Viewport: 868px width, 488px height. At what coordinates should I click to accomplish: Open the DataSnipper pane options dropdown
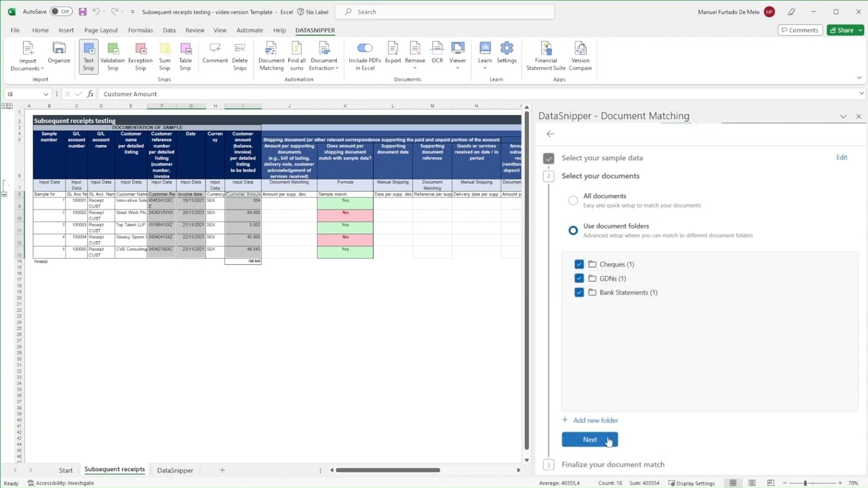[x=843, y=117]
